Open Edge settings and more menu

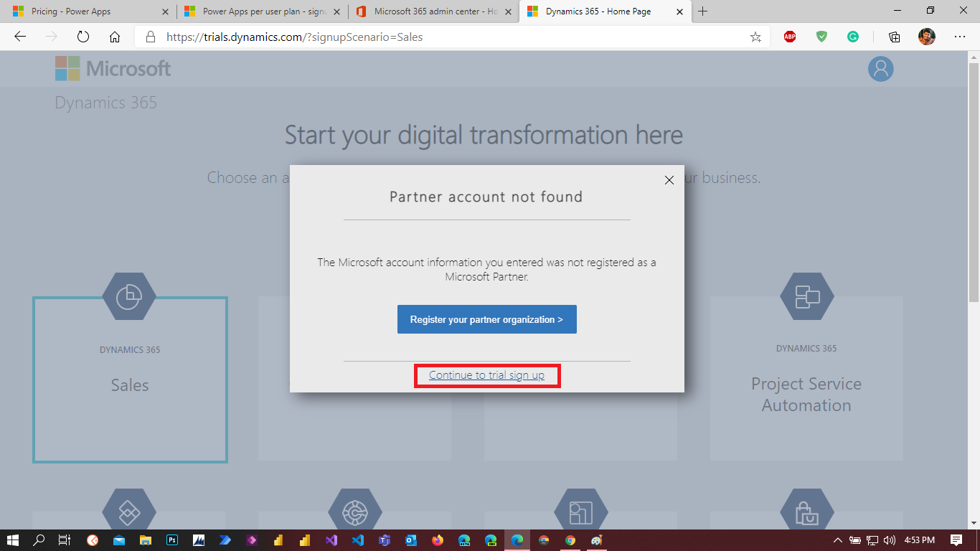tap(959, 37)
